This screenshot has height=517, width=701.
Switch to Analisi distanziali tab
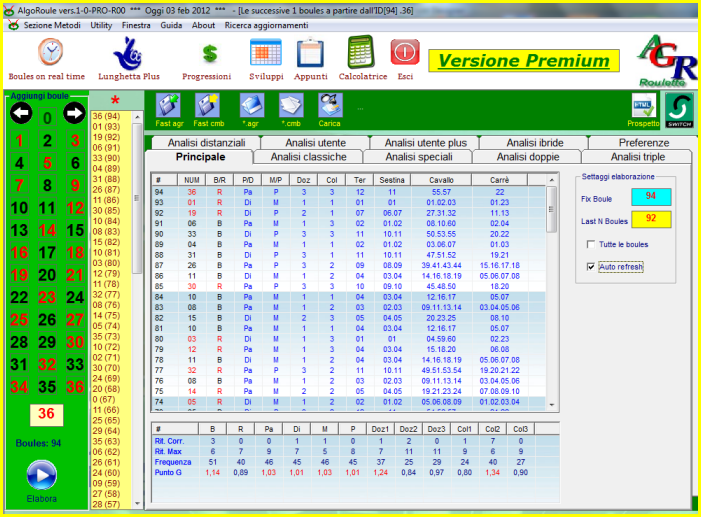(x=206, y=143)
